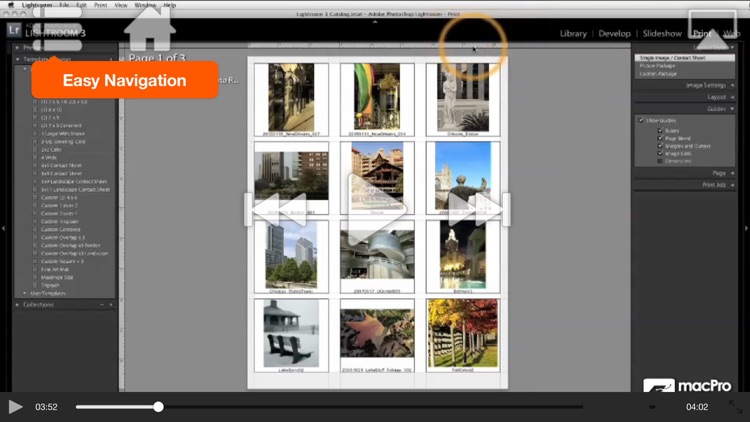Collapse the Layout Style panel
The height and width of the screenshot is (422, 750).
click(732, 47)
